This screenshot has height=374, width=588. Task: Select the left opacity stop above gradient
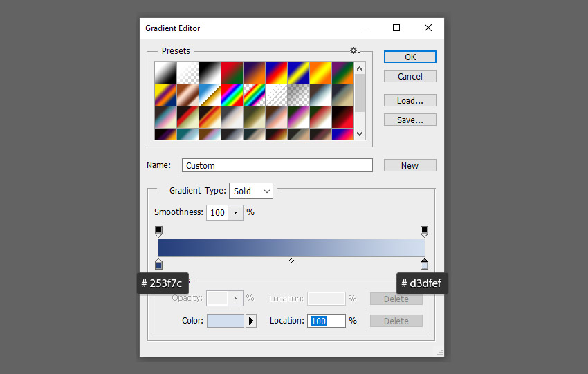(x=158, y=231)
